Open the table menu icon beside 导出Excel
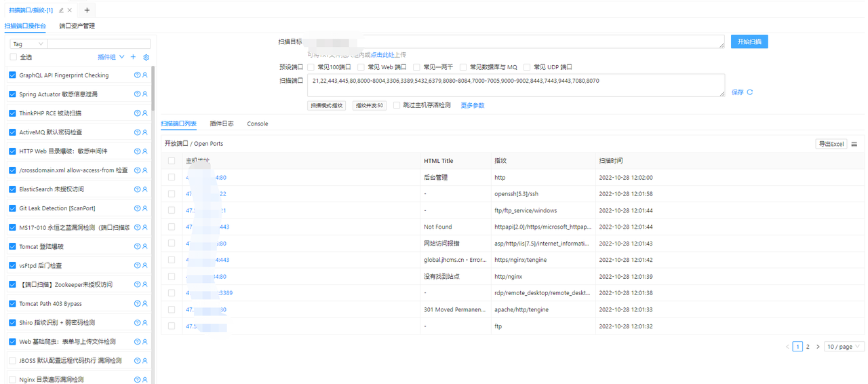The image size is (868, 384). 854,144
